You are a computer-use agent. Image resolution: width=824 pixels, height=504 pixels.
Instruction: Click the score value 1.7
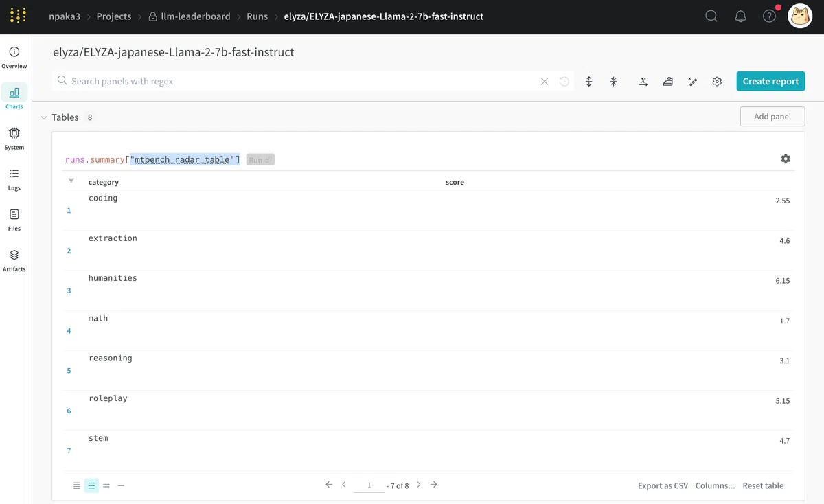tap(784, 321)
